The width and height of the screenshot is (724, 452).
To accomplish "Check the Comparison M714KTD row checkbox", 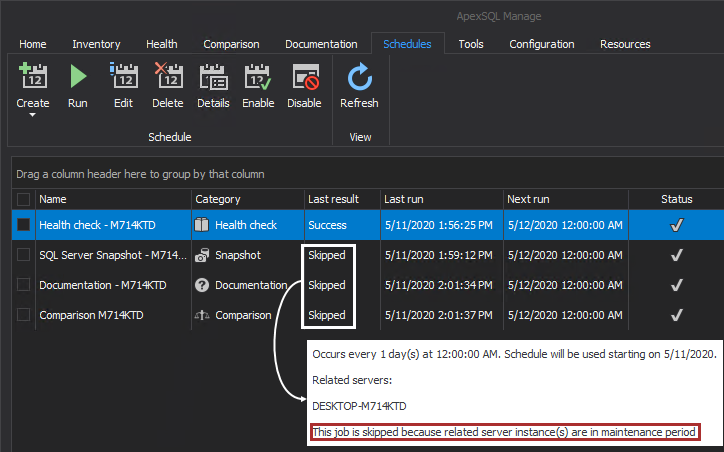I will [24, 315].
